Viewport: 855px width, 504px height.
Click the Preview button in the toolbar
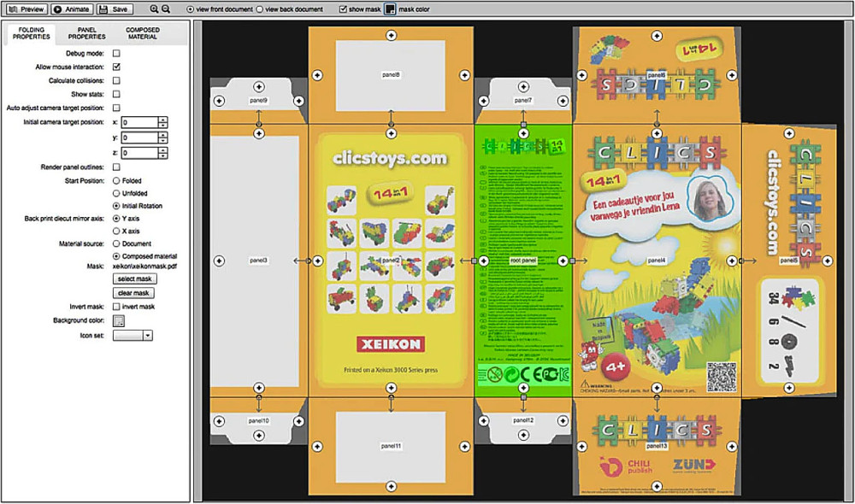26,9
